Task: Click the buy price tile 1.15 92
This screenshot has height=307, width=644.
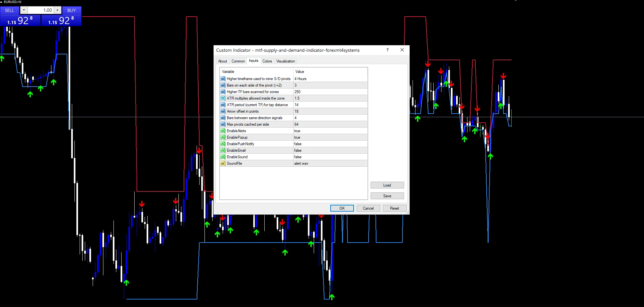Action: pos(61,21)
